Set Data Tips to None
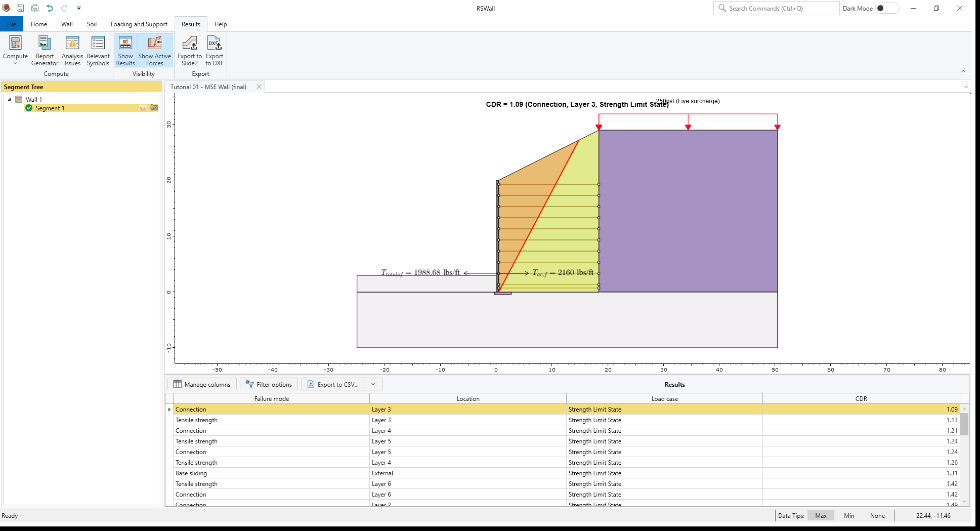980x531 pixels. point(877,515)
